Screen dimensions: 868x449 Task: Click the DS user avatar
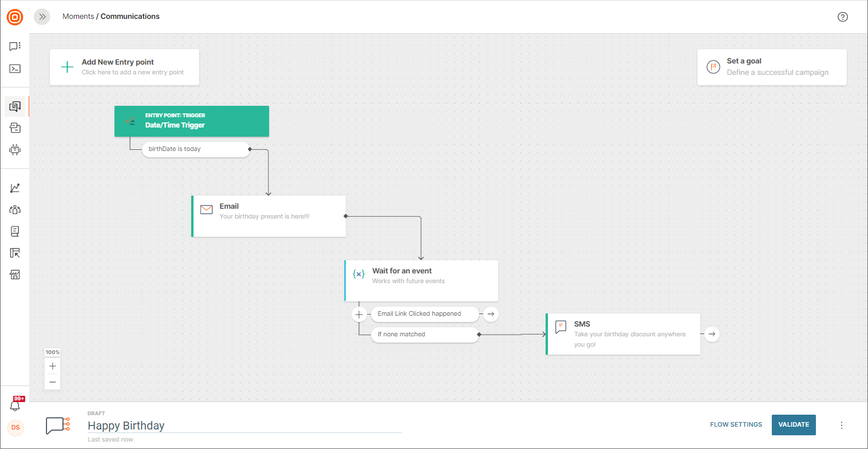pos(15,427)
